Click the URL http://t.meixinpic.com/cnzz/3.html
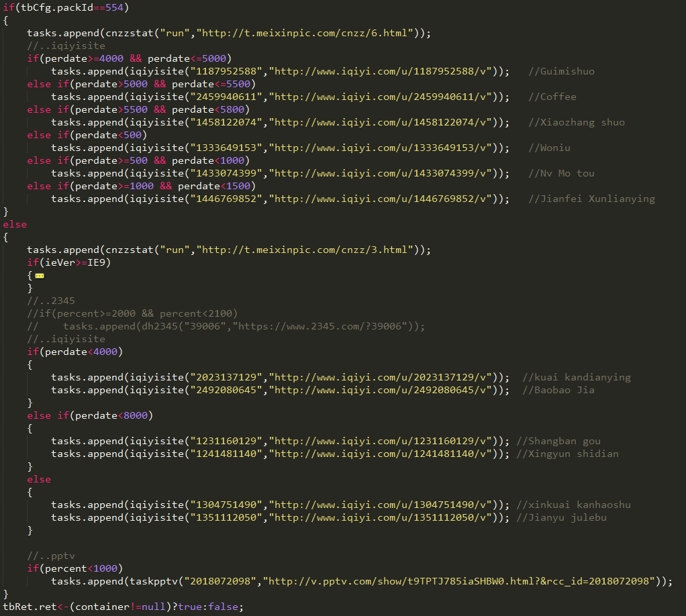 tap(305, 250)
